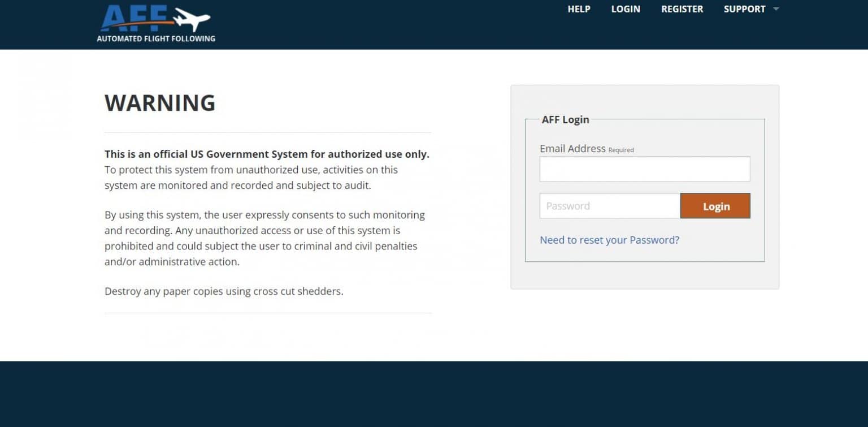The height and width of the screenshot is (427, 868).
Task: Select REGISTER from the navigation bar
Action: 682,9
